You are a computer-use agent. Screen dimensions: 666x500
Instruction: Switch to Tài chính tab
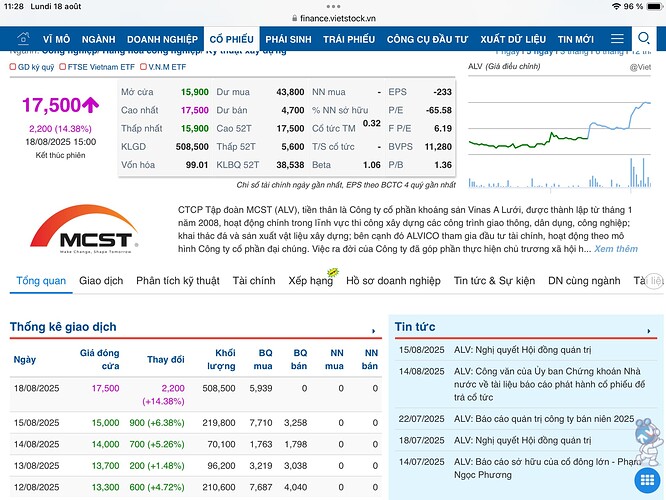pyautogui.click(x=254, y=281)
